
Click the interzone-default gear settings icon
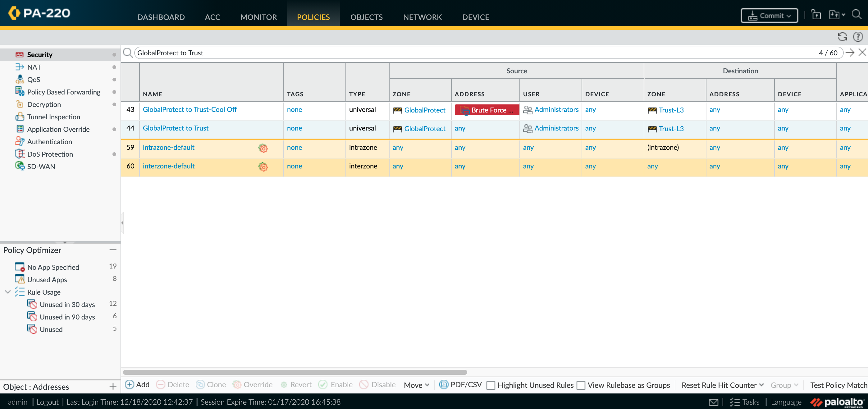(263, 166)
